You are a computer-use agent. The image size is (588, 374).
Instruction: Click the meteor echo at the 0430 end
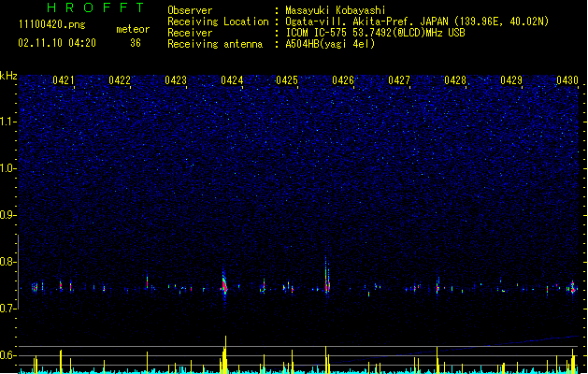click(573, 288)
